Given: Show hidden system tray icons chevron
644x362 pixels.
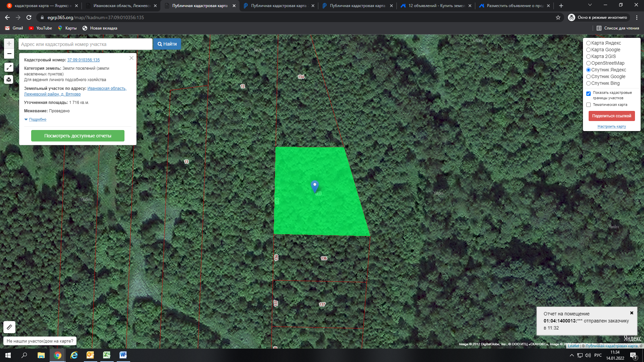Looking at the screenshot, I should 572,355.
